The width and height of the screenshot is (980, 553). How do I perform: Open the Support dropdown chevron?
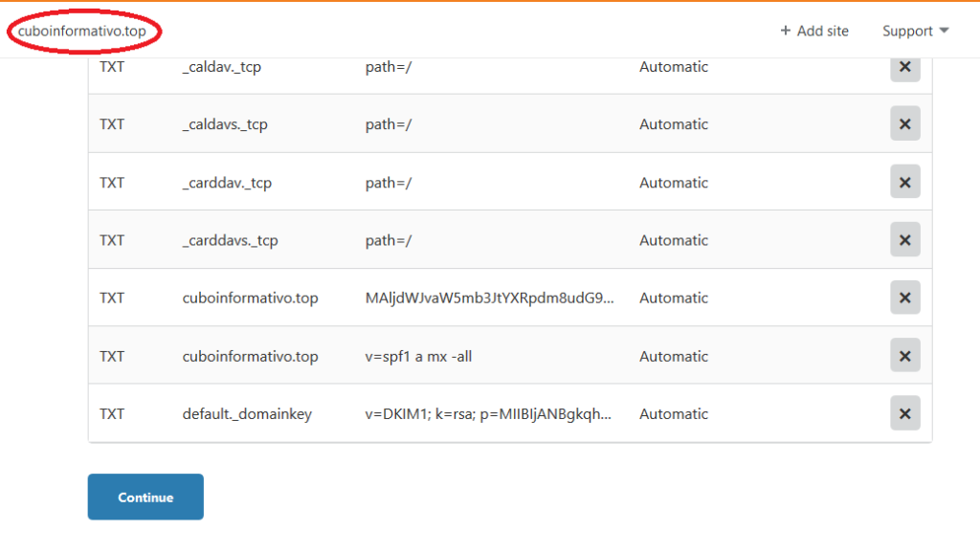(x=945, y=31)
